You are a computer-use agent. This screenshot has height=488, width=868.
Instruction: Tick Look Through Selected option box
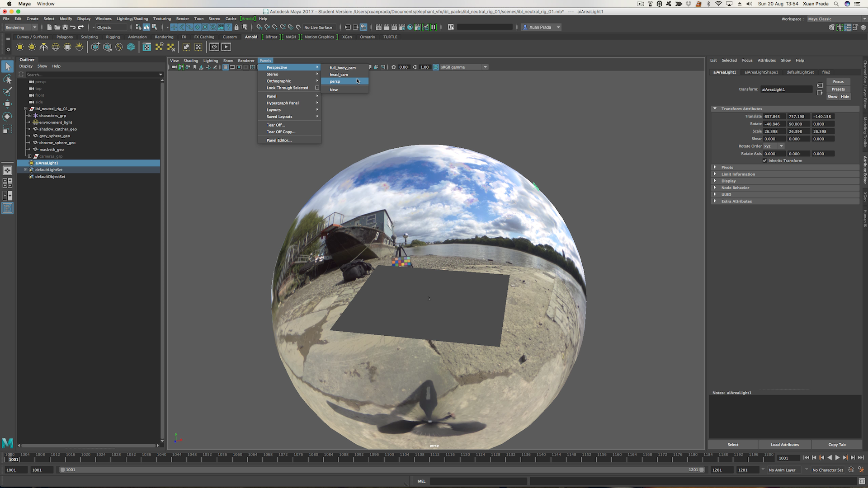pyautogui.click(x=317, y=88)
